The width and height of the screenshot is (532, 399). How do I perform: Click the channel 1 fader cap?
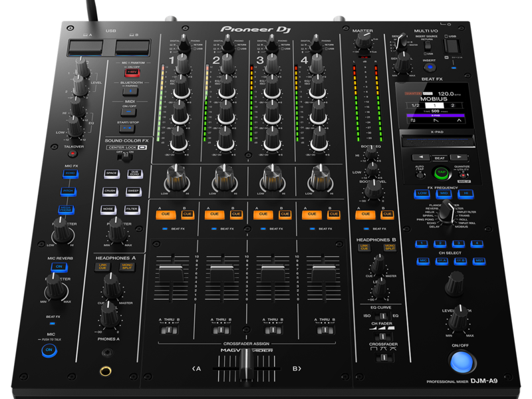[x=171, y=273]
